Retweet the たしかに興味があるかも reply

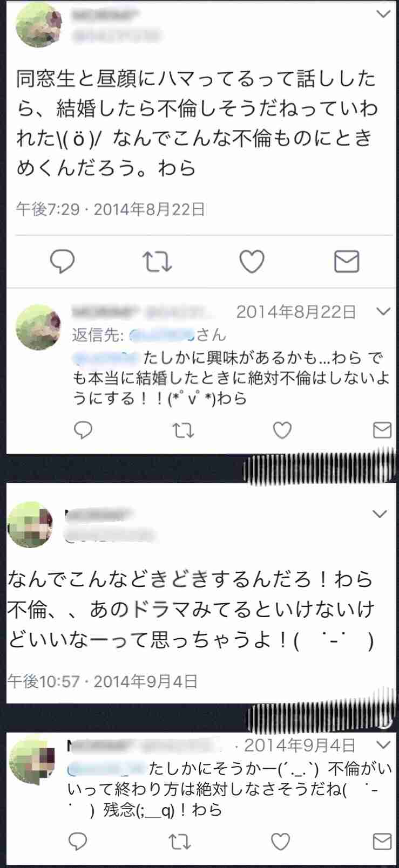tap(182, 430)
